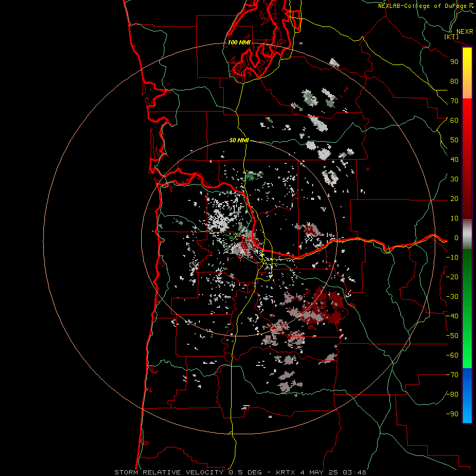The image size is (476, 476).
Task: Click the 100 NMI range ring label
Action: pyautogui.click(x=239, y=42)
